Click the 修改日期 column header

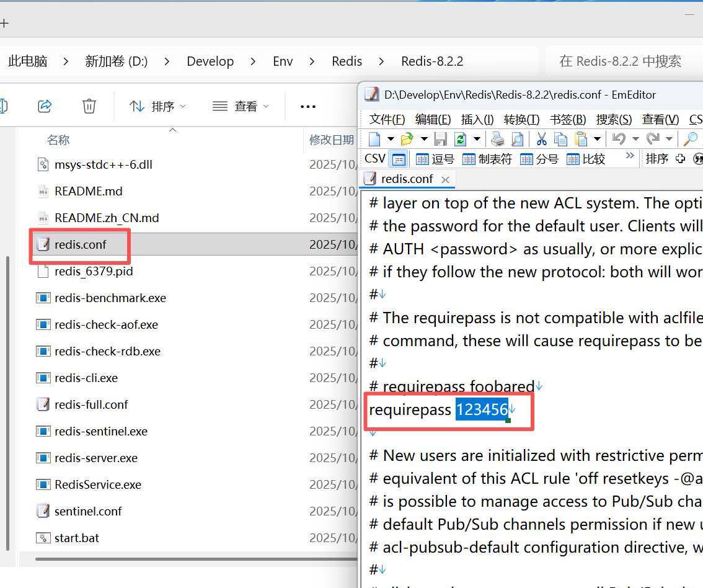(x=332, y=140)
